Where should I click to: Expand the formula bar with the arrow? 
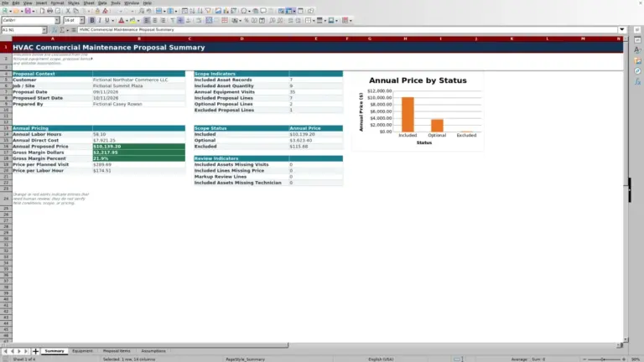[x=622, y=29]
